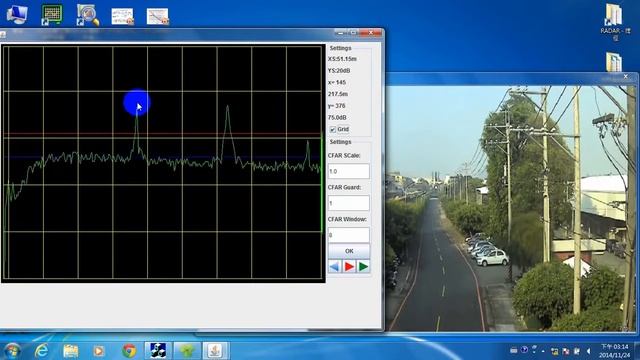The image size is (640, 360).
Task: Switch to the blue cubes taskbar app
Action: point(158,351)
